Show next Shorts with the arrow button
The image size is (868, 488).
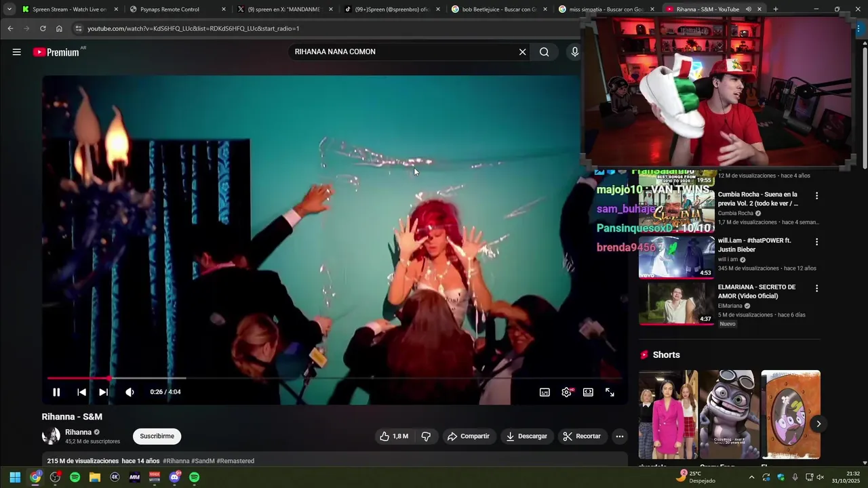pos(818,424)
